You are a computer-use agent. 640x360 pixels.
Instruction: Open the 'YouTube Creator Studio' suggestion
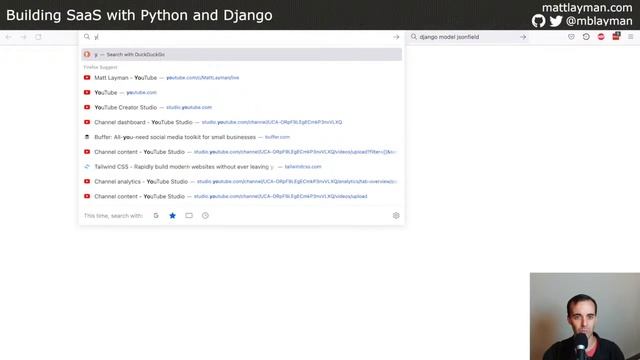(x=241, y=107)
